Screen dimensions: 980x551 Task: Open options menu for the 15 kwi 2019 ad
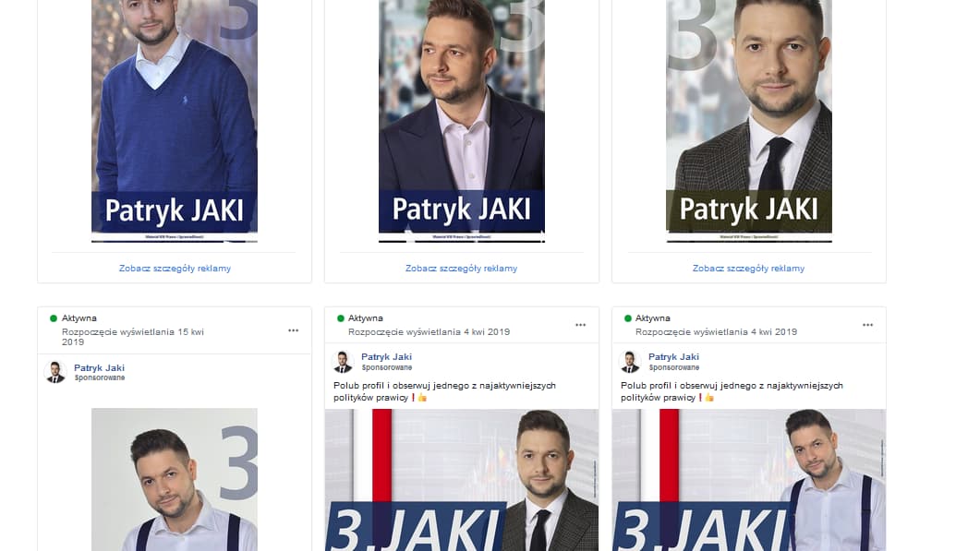[293, 330]
